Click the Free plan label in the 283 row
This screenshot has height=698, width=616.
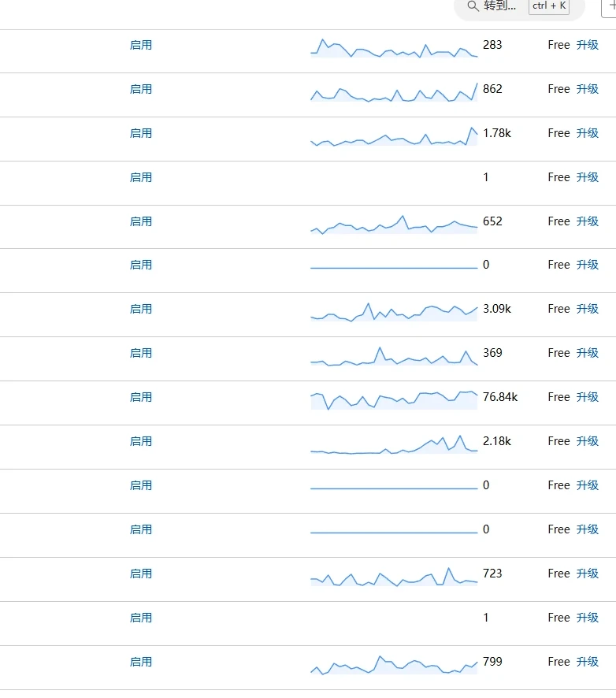pos(558,45)
